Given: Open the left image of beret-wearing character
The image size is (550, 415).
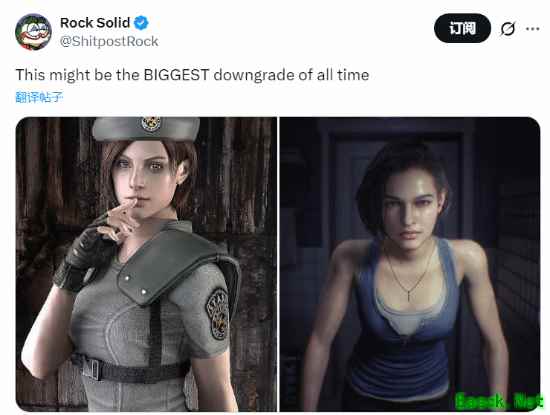Looking at the screenshot, I should (x=146, y=264).
